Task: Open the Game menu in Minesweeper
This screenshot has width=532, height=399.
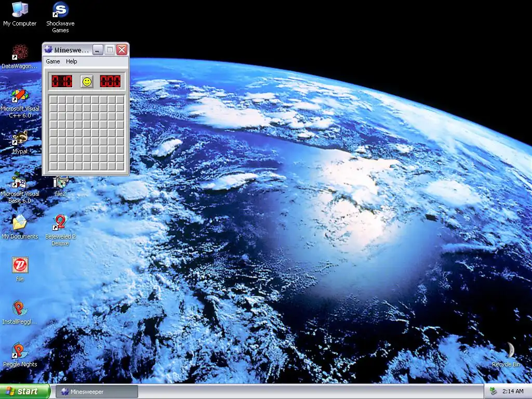Action: click(x=53, y=61)
